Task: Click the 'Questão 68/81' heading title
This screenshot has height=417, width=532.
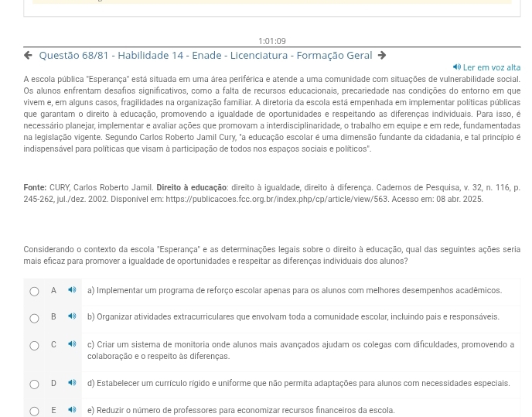Action: coord(205,56)
